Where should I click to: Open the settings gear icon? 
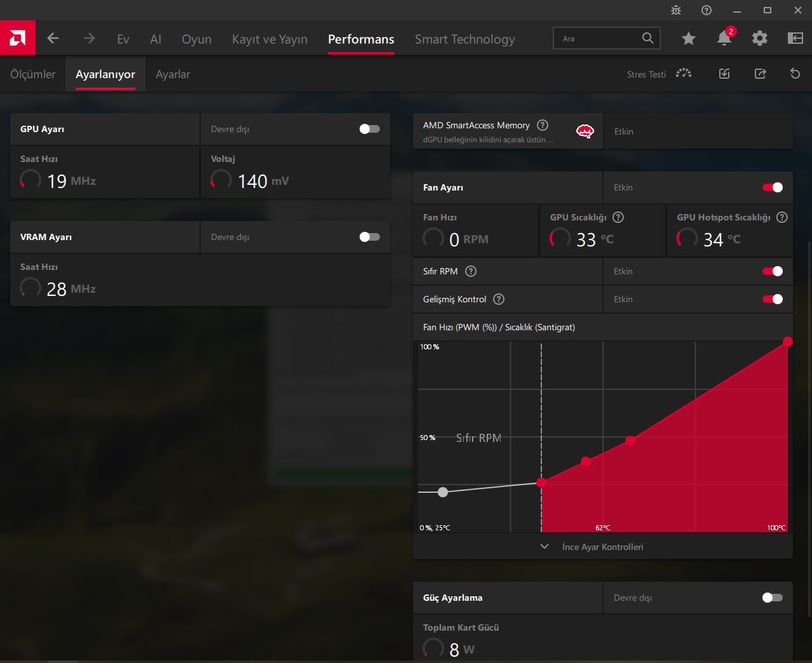(760, 38)
